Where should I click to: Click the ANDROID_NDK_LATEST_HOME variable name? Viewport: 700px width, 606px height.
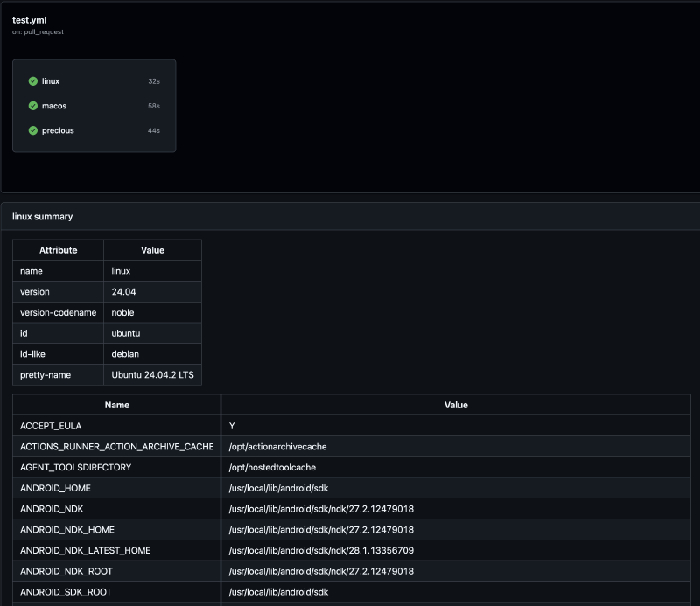(x=85, y=551)
